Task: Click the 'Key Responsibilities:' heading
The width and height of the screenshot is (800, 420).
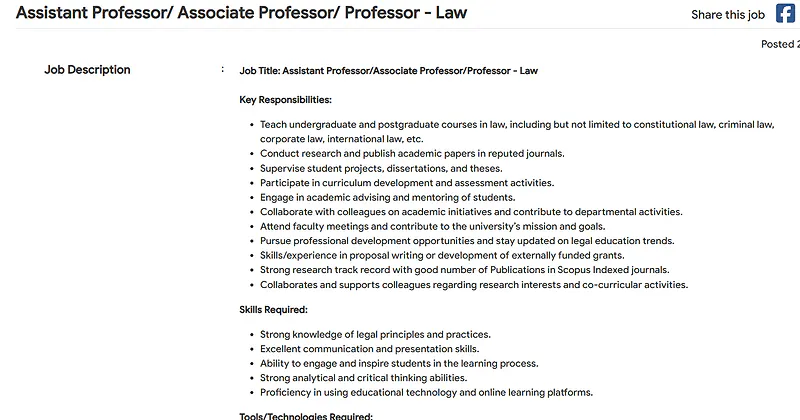Action: point(285,100)
